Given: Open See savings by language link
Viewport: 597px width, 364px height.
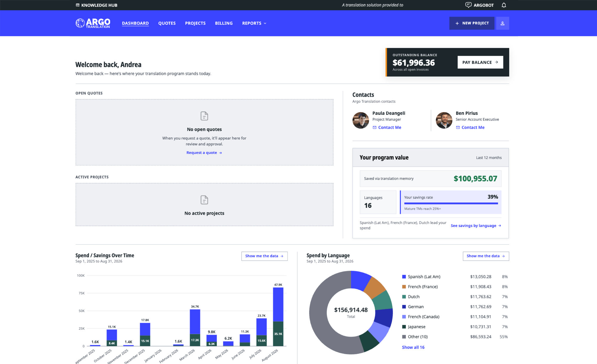Looking at the screenshot, I should [x=476, y=226].
